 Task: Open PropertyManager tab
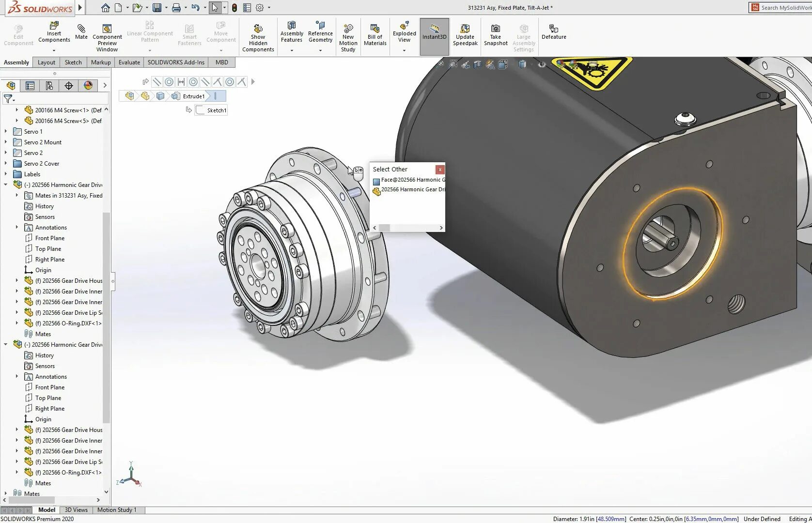(x=30, y=86)
